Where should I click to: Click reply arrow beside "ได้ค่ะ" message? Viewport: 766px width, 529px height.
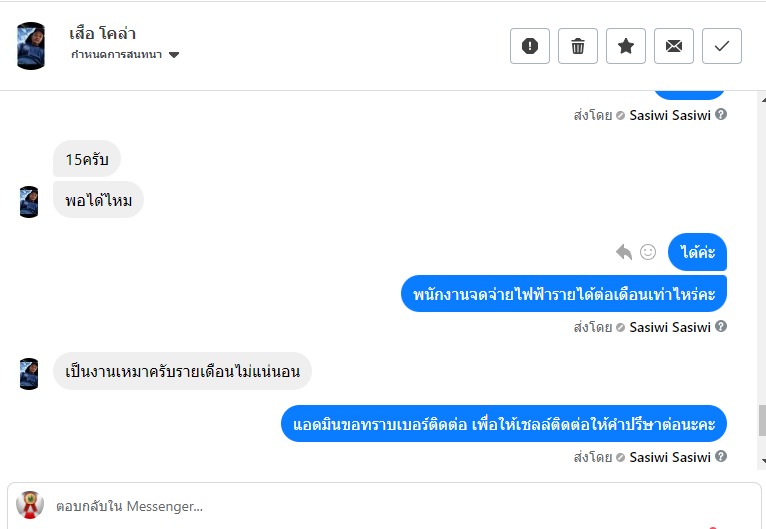[x=625, y=252]
